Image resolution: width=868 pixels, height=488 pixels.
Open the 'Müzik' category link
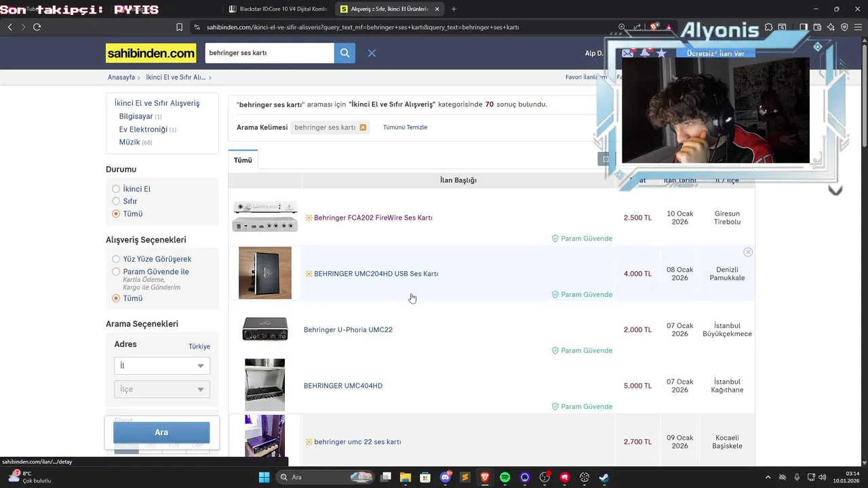point(130,142)
